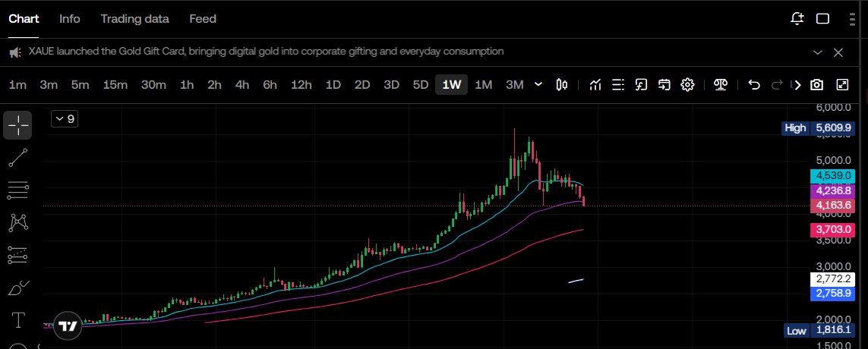Click the cyan 4,539.0 price label
868x349 pixels.
pos(833,176)
